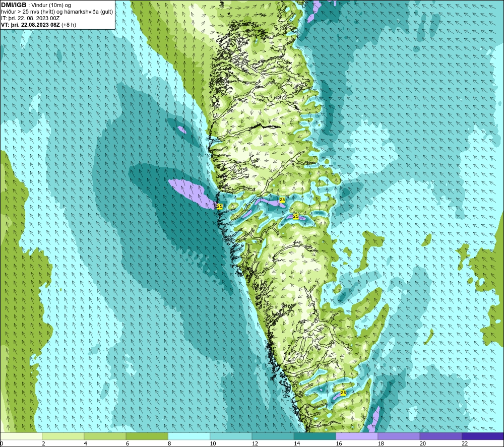Click scale value "14" under color bar

[297, 443]
